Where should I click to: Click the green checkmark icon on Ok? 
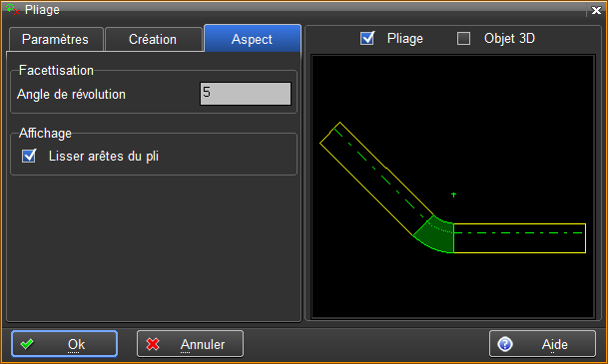click(27, 344)
